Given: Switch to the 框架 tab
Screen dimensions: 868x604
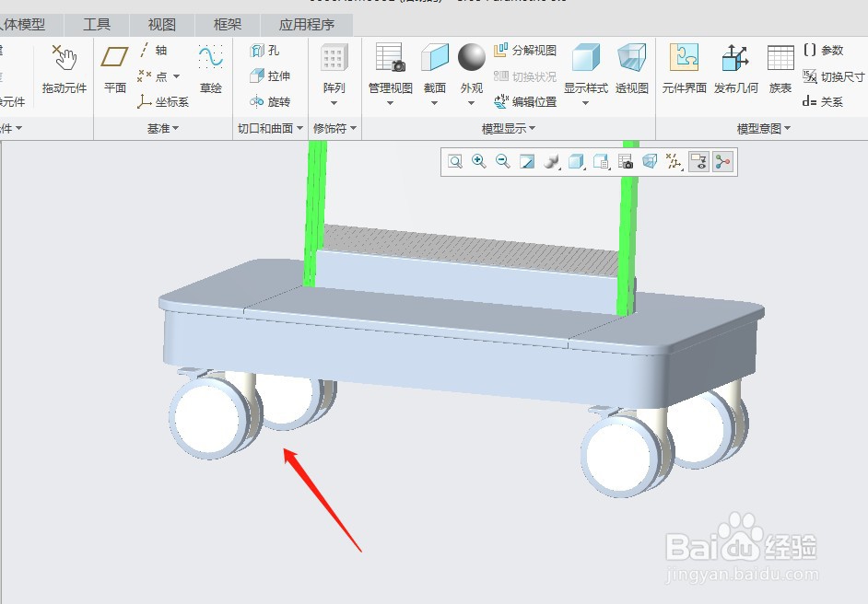Looking at the screenshot, I should tap(228, 25).
